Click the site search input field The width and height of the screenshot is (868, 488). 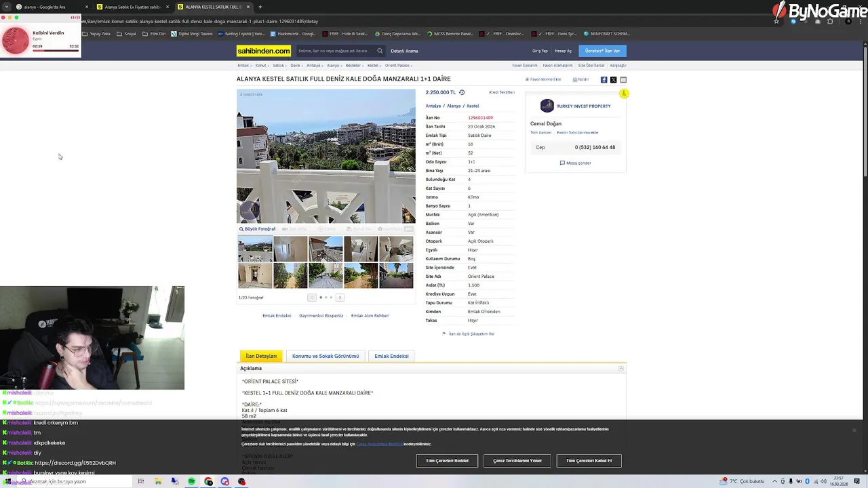(336, 51)
